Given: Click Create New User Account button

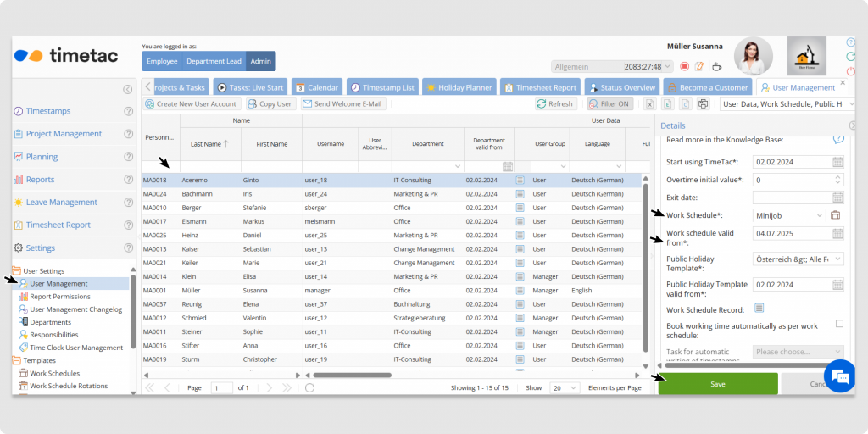Looking at the screenshot, I should tap(191, 103).
